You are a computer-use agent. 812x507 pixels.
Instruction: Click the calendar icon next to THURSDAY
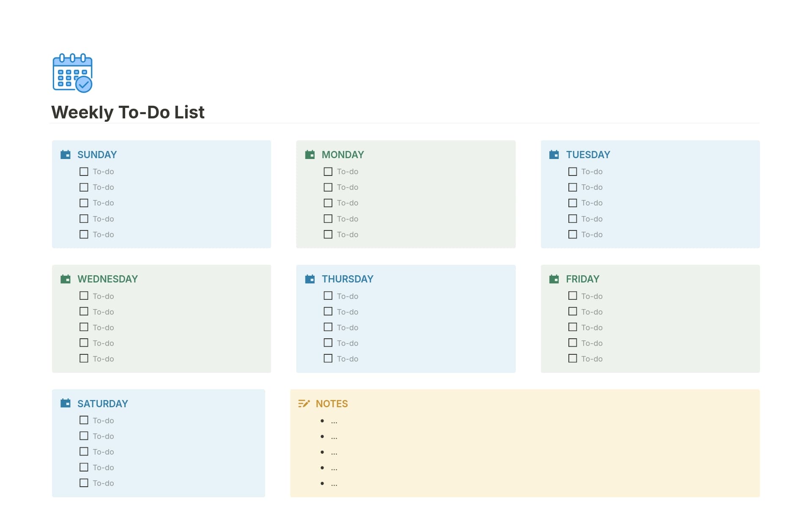[x=310, y=279]
